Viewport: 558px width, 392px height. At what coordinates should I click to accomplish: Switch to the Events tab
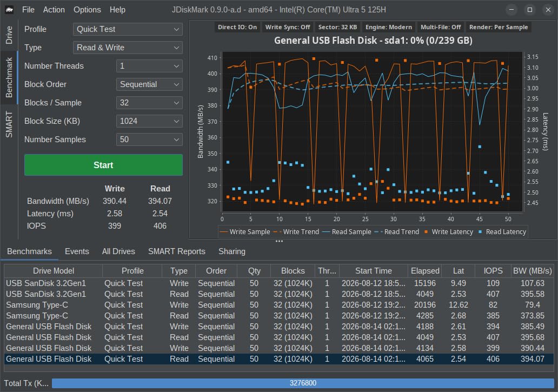[77, 251]
